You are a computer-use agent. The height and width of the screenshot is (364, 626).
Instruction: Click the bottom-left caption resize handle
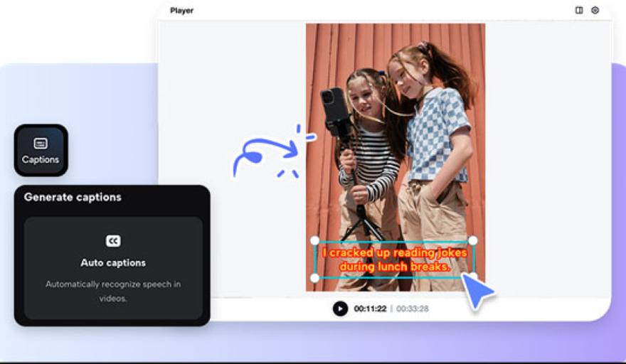click(x=314, y=277)
